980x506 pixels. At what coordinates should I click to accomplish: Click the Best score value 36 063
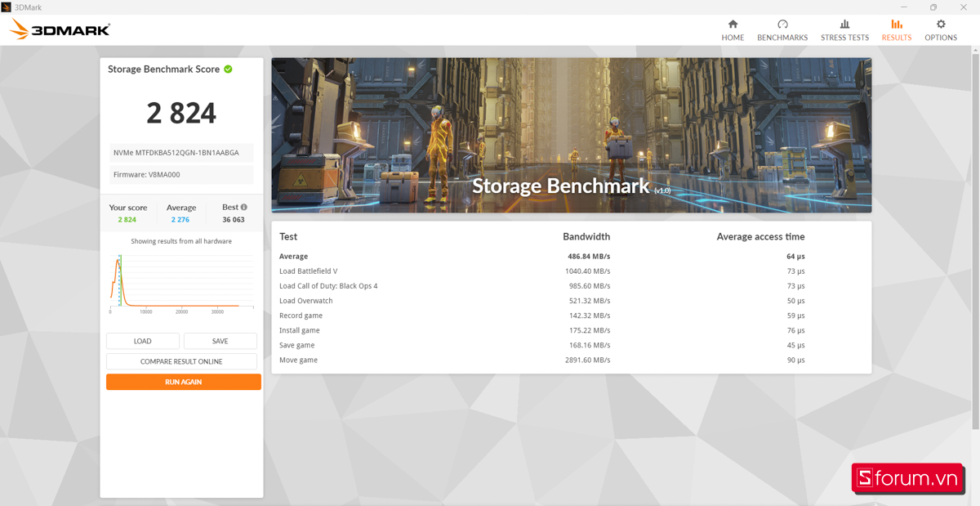(233, 220)
